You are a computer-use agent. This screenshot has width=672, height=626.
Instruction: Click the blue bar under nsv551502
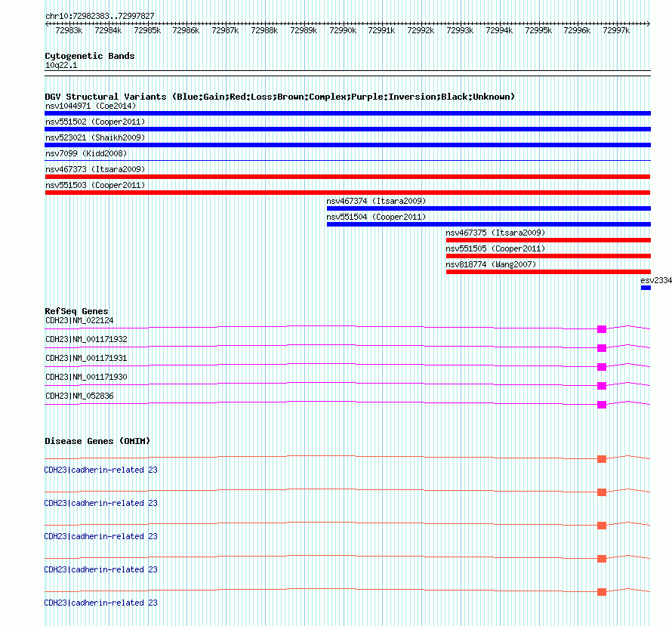point(347,129)
